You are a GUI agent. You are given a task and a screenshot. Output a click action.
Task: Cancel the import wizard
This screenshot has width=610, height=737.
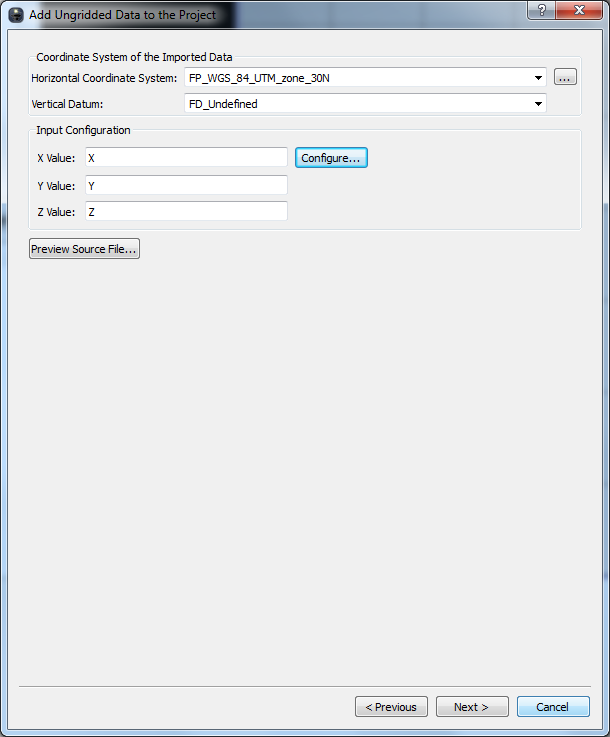click(x=553, y=706)
